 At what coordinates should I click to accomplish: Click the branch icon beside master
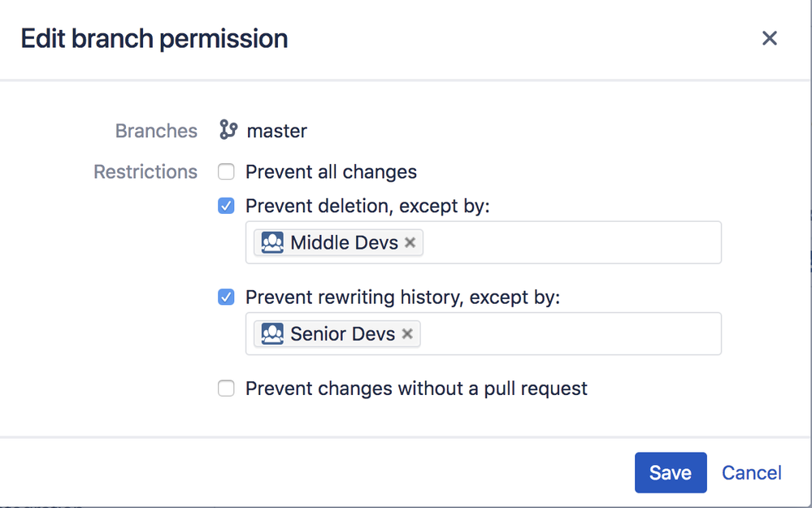click(x=228, y=130)
